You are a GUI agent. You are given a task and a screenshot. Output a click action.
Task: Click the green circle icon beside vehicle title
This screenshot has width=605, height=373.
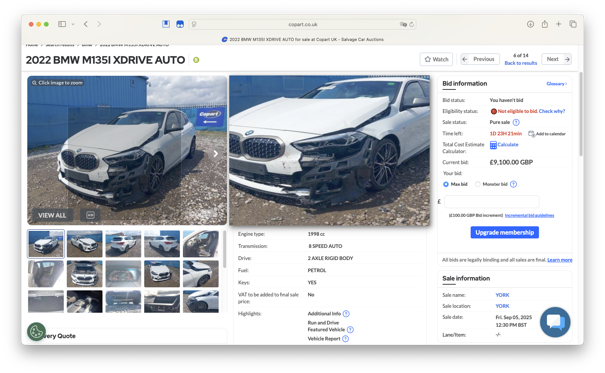click(196, 60)
